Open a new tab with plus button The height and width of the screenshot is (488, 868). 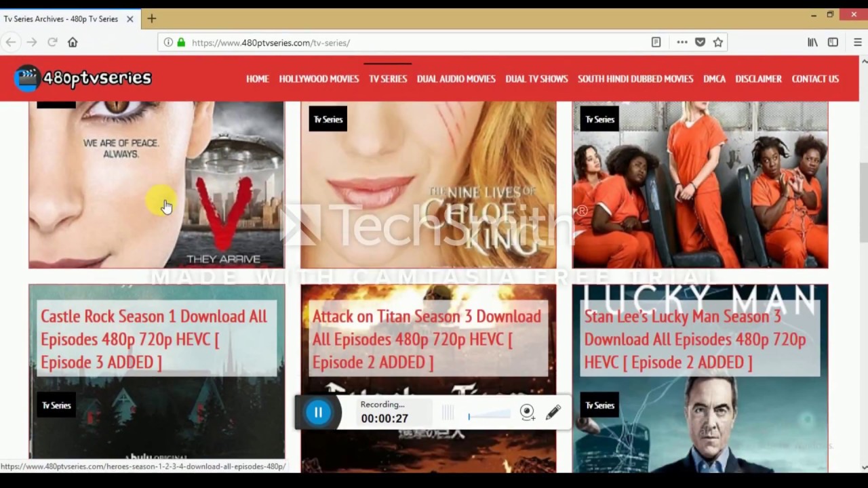coord(151,18)
